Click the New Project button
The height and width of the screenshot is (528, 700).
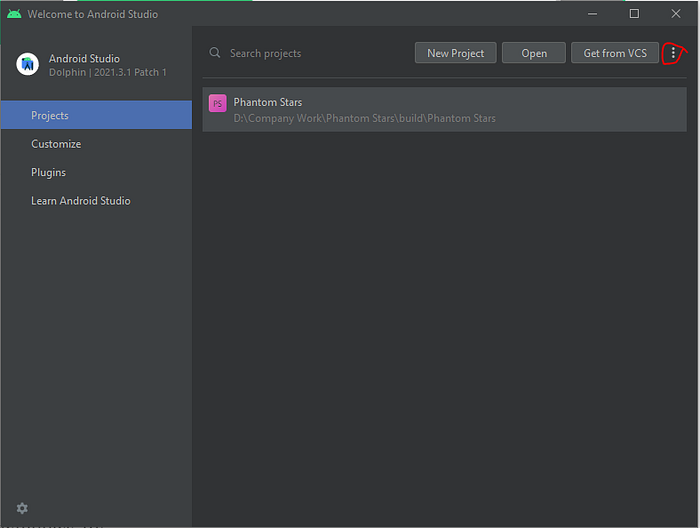[455, 53]
